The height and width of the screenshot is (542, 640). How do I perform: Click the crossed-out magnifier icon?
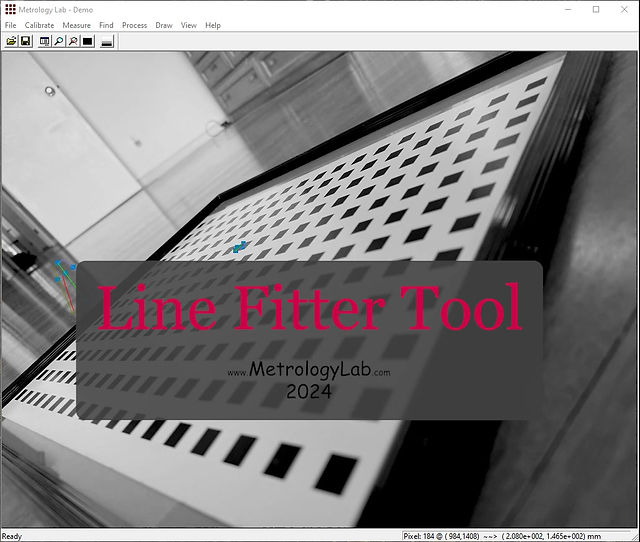click(x=73, y=41)
